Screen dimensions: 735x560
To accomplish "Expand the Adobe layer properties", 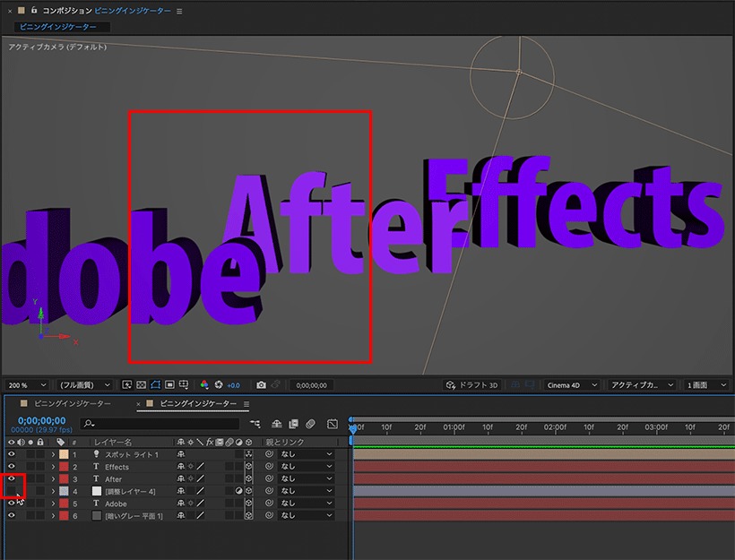I will point(53,504).
